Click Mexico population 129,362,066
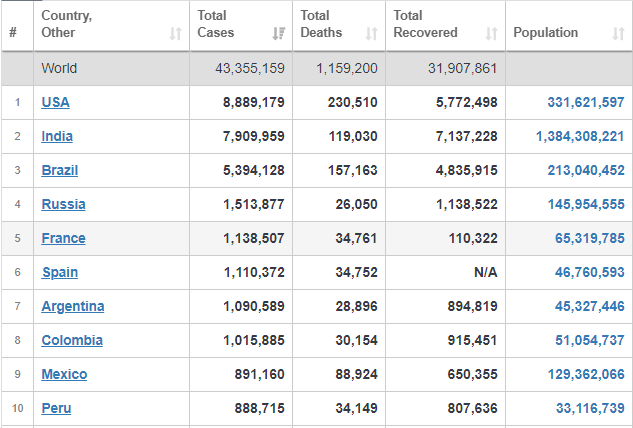This screenshot has width=633, height=428. point(586,374)
